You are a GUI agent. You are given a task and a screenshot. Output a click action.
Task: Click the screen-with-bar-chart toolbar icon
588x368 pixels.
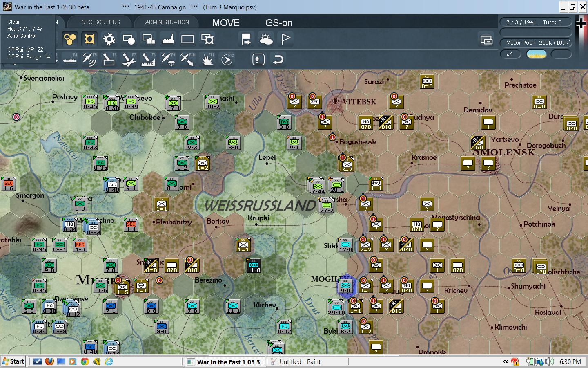[x=148, y=39]
